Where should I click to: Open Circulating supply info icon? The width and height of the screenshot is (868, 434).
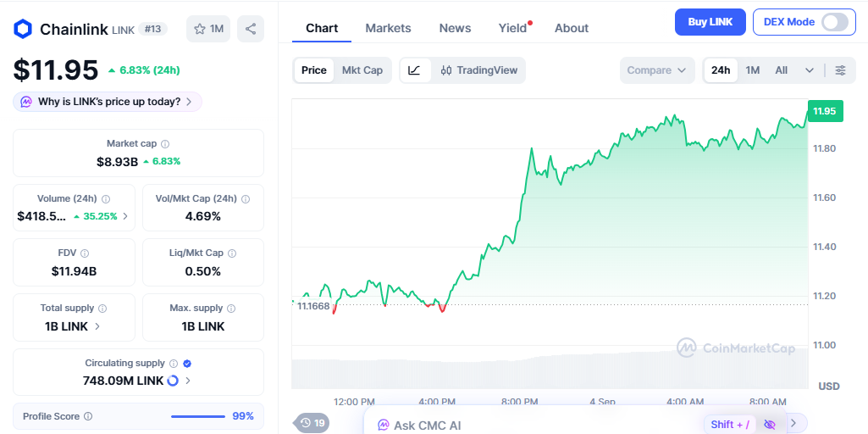(174, 364)
